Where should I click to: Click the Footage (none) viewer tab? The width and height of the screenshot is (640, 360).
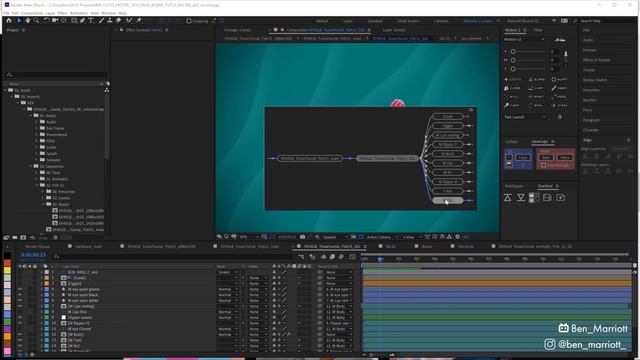[x=237, y=30]
